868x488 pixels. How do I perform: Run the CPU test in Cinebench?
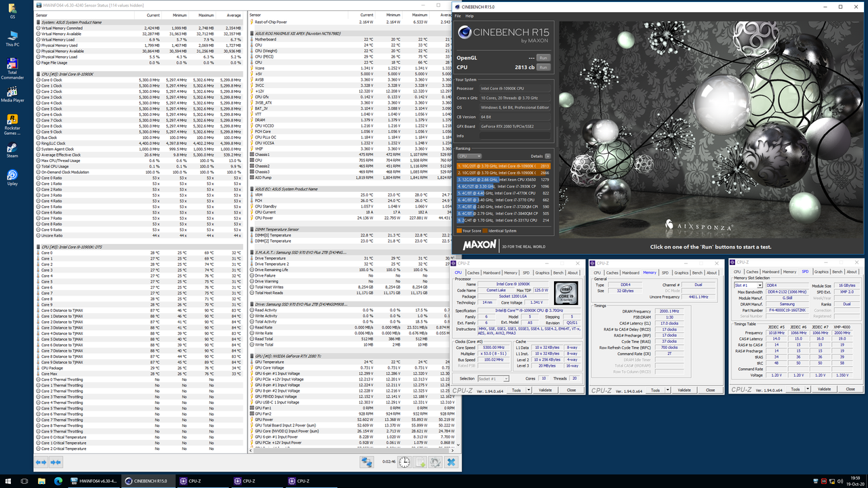[543, 67]
